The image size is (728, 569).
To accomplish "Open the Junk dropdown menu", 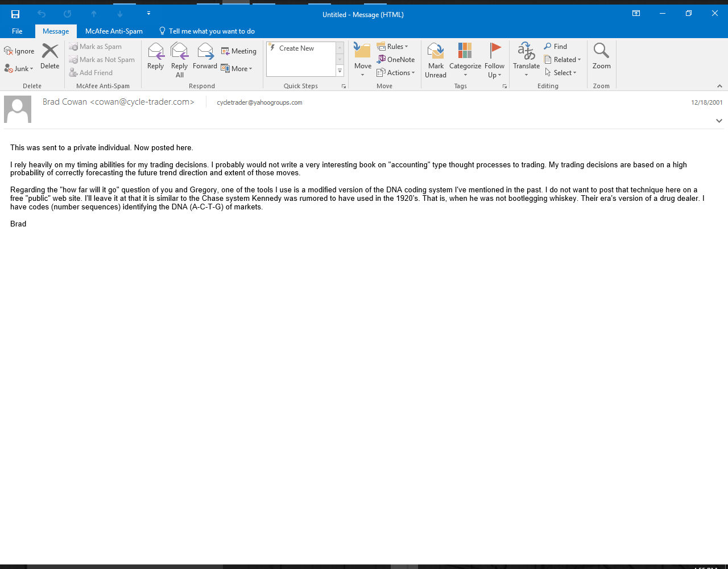I will click(19, 68).
